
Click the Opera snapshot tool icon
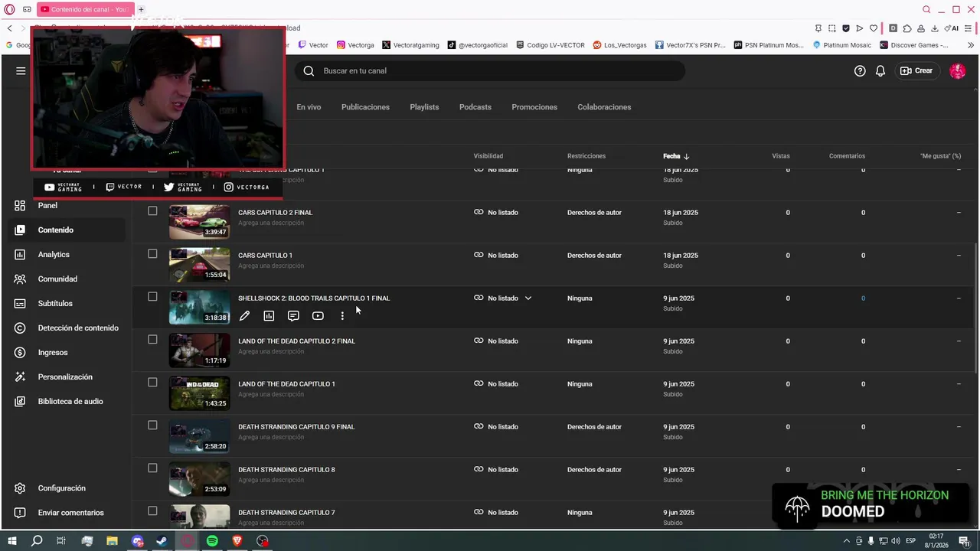[832, 28]
